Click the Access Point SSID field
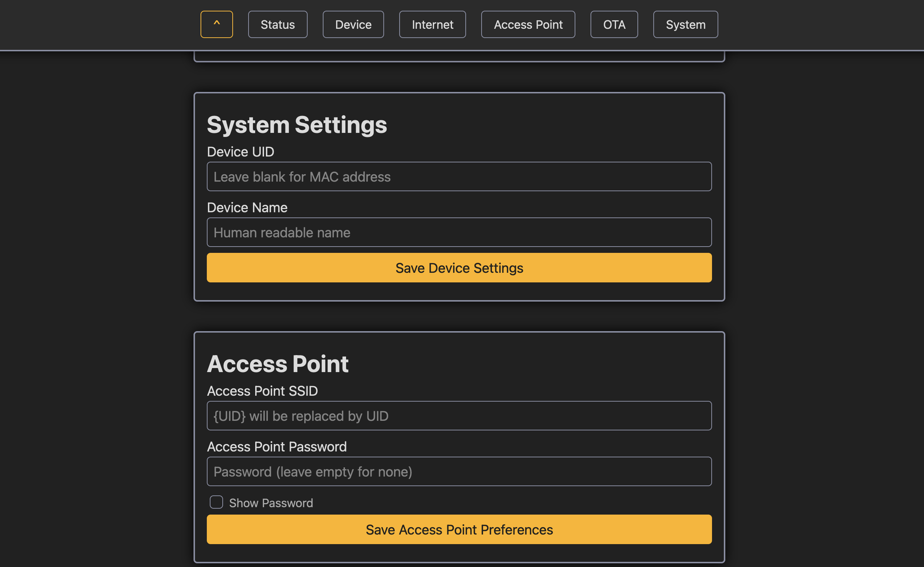This screenshot has width=924, height=567. (x=459, y=416)
